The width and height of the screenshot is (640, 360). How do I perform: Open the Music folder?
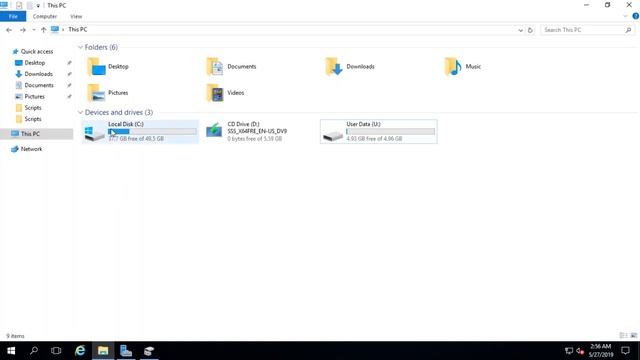pos(463,67)
